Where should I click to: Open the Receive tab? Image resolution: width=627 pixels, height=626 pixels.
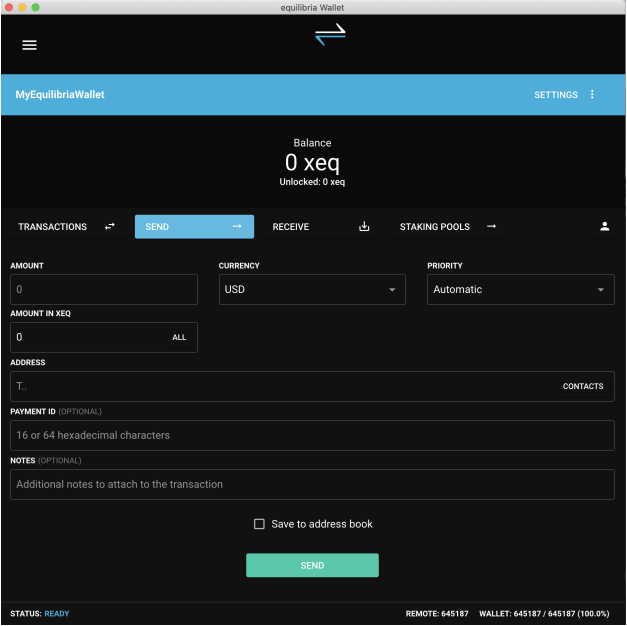click(321, 227)
